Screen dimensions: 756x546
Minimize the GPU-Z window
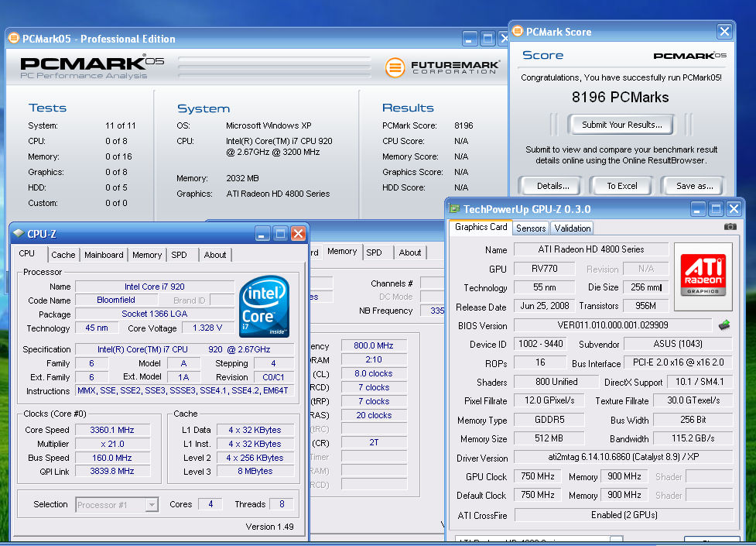click(697, 209)
